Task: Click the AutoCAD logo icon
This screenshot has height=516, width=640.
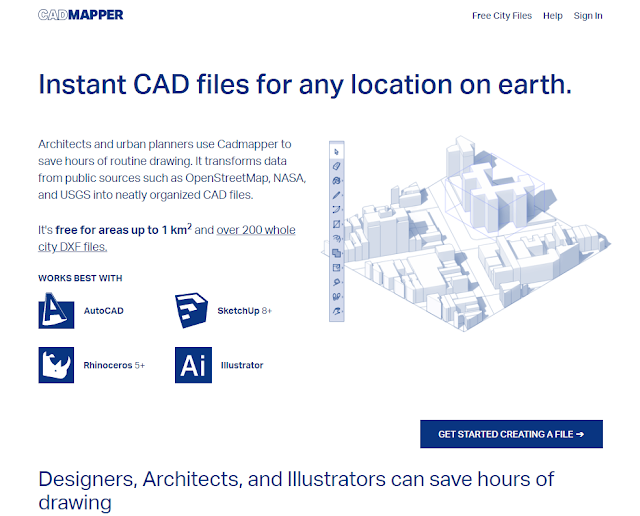Action: tap(56, 311)
